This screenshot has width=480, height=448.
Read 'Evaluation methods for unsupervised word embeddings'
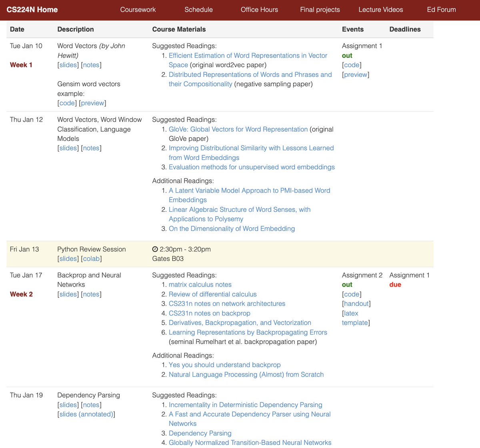point(252,167)
